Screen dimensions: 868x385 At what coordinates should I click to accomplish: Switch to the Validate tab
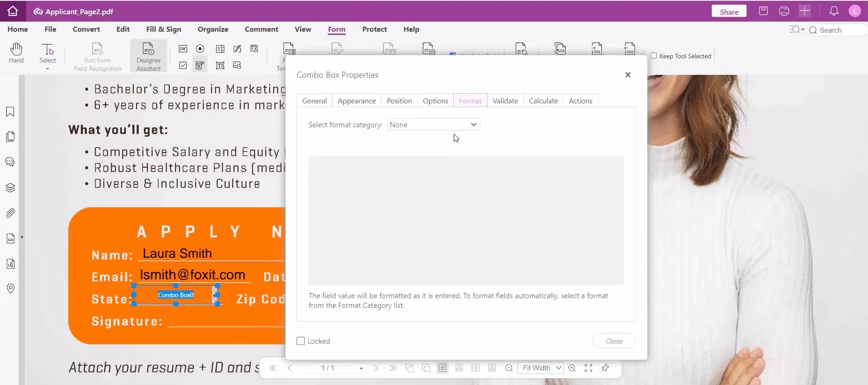pyautogui.click(x=505, y=101)
